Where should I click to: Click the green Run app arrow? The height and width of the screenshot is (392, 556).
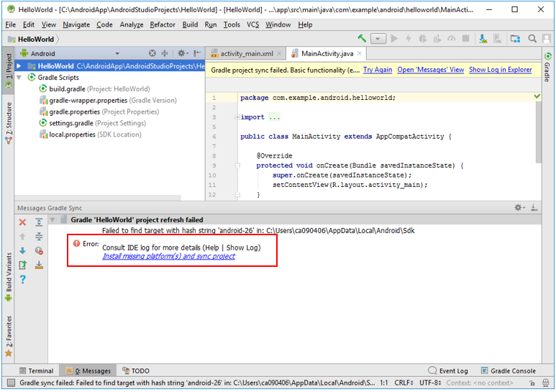394,38
